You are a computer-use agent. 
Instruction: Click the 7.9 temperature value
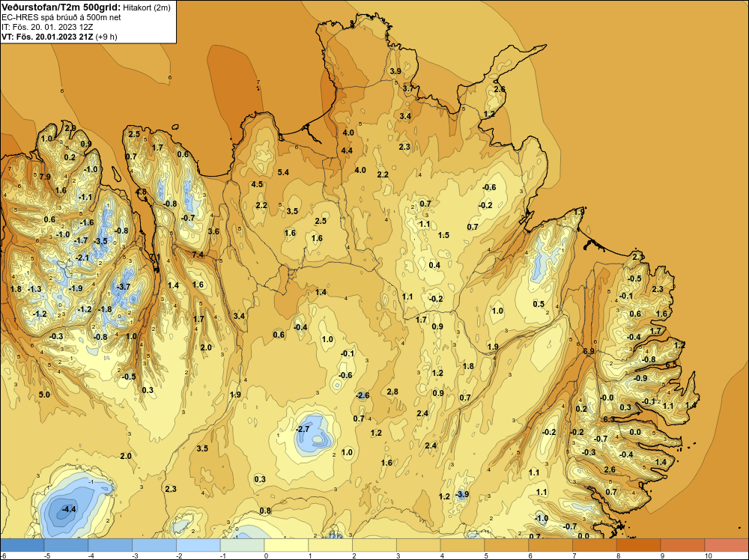pos(45,177)
